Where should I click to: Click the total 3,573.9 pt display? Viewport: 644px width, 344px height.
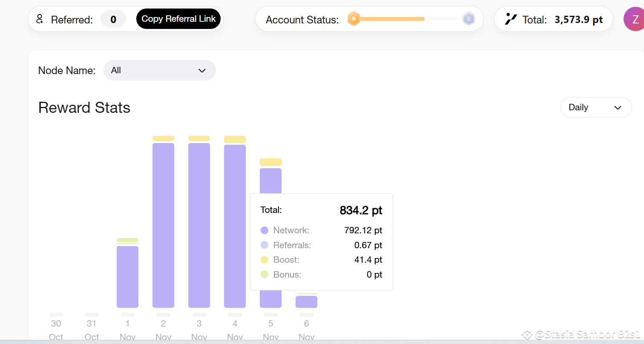tap(578, 20)
